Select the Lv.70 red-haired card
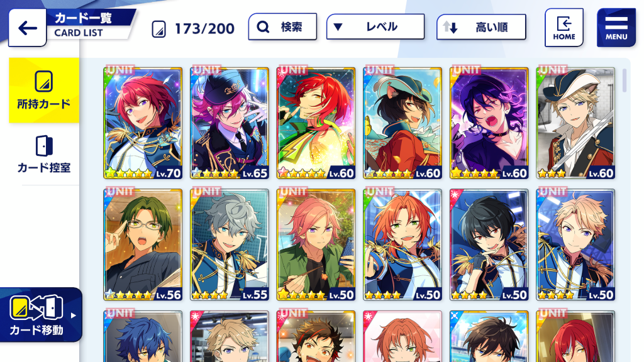 tap(143, 123)
